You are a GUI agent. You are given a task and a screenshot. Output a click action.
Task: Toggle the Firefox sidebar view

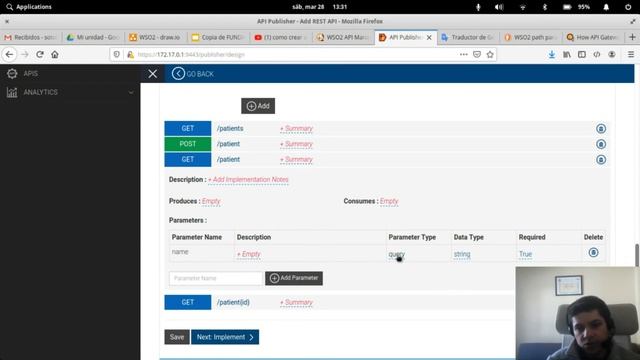[x=582, y=54]
